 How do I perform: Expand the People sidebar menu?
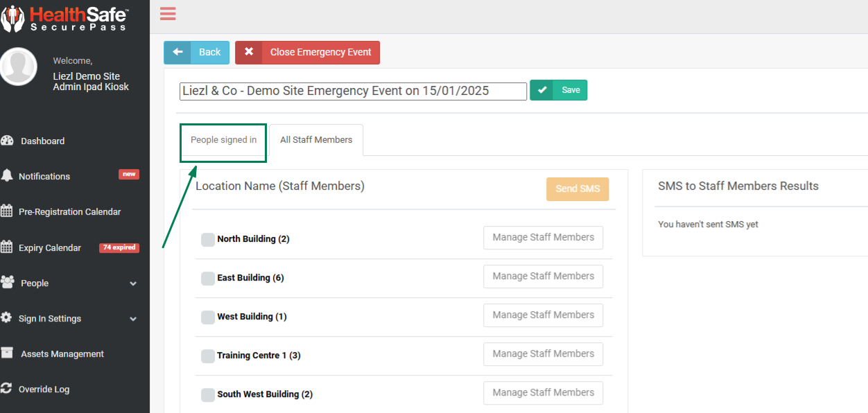69,283
